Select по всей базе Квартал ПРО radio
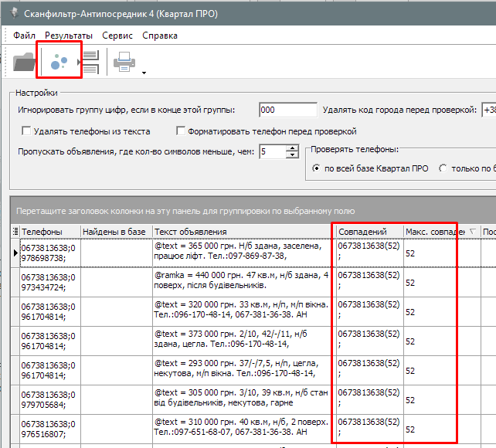Viewport: 496px width, 448px height. point(316,168)
